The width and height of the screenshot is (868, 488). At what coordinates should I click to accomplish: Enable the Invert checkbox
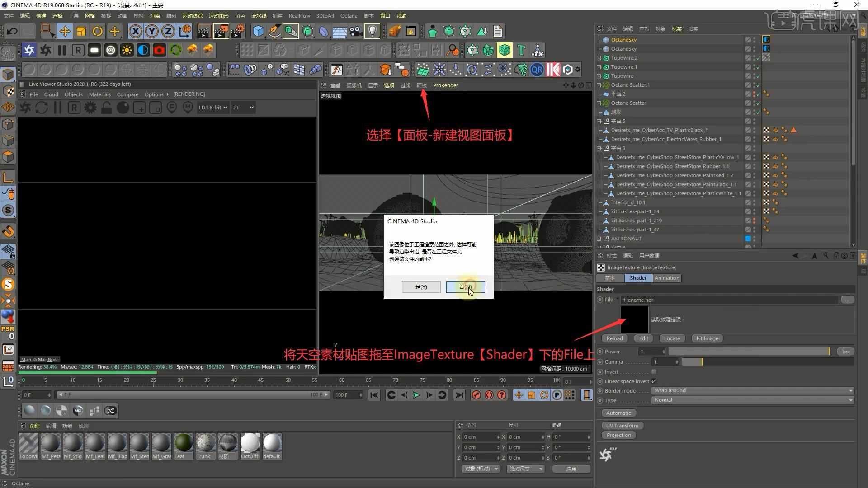(654, 372)
